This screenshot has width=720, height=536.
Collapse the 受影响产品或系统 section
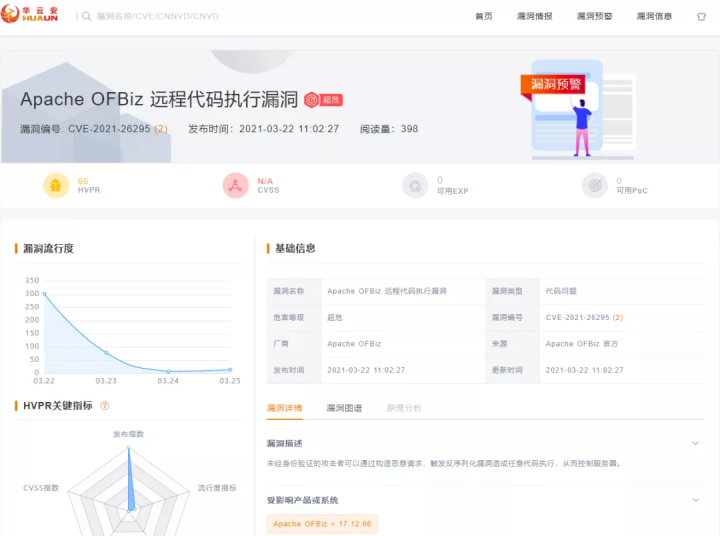(x=695, y=500)
